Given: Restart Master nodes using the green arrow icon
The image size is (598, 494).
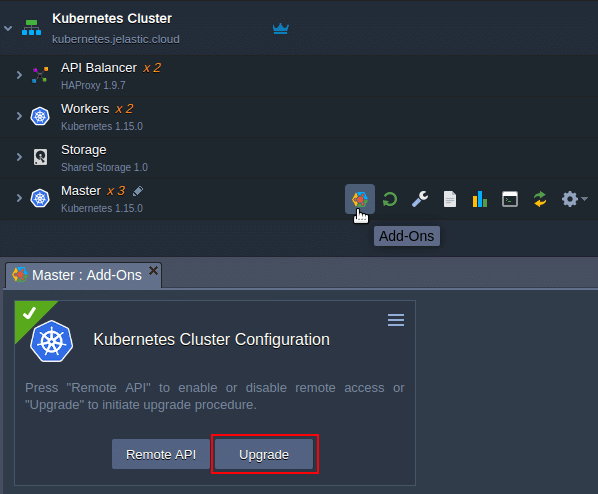Looking at the screenshot, I should (390, 199).
